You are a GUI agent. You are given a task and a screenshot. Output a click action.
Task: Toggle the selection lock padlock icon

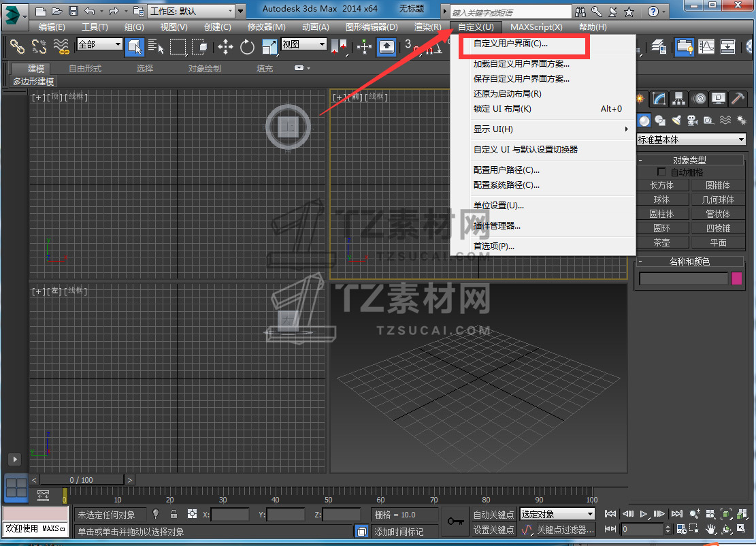174,514
